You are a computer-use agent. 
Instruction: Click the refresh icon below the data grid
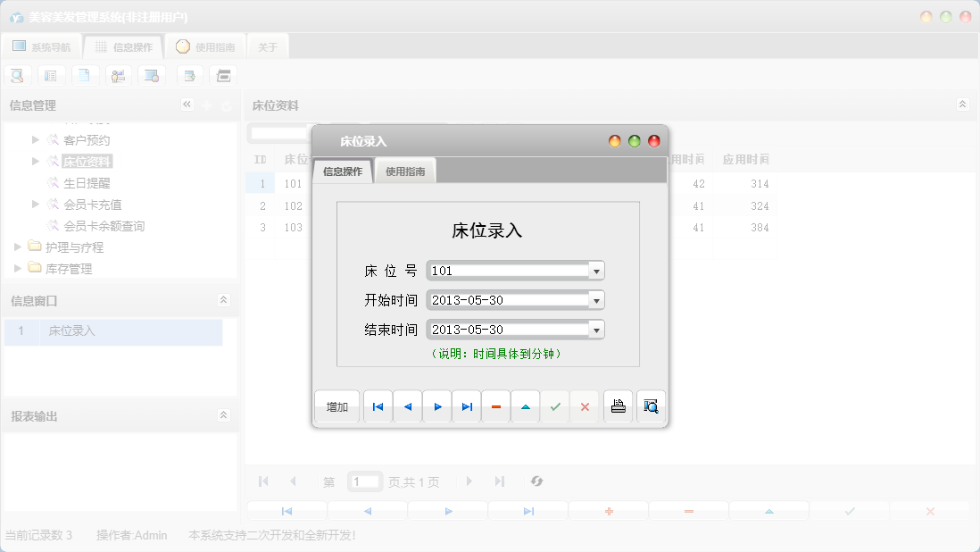point(536,481)
